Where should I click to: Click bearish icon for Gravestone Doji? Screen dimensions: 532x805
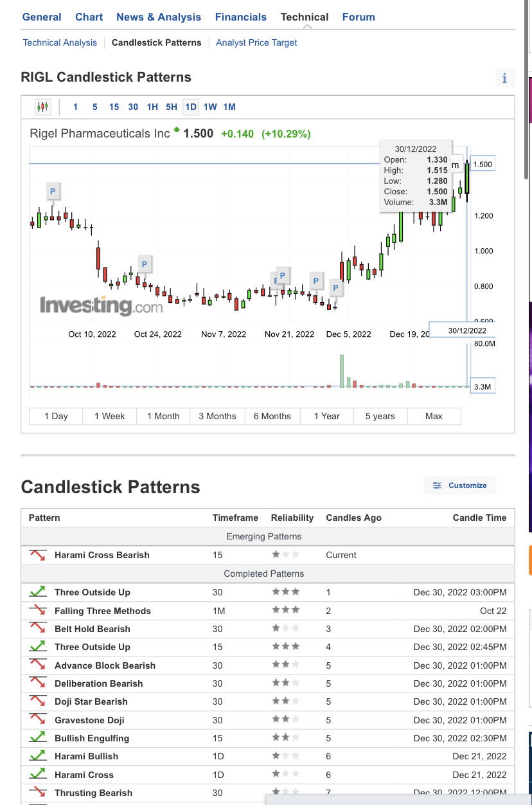(37, 720)
